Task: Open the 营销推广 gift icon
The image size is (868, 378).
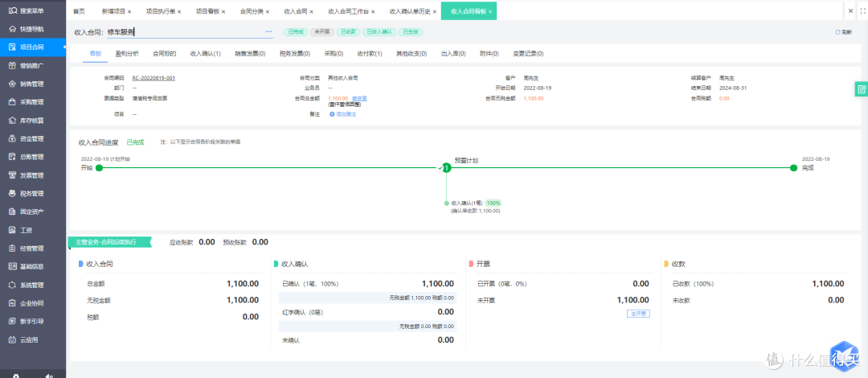Action: coord(12,65)
